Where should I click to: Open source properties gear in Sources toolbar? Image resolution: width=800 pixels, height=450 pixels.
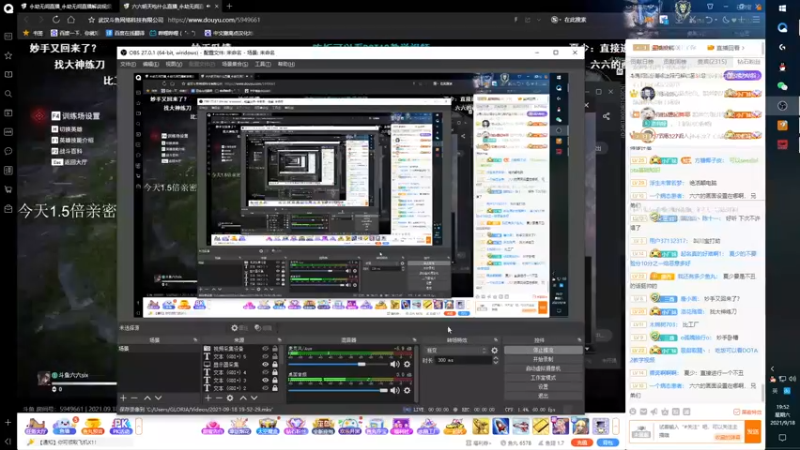[x=230, y=398]
